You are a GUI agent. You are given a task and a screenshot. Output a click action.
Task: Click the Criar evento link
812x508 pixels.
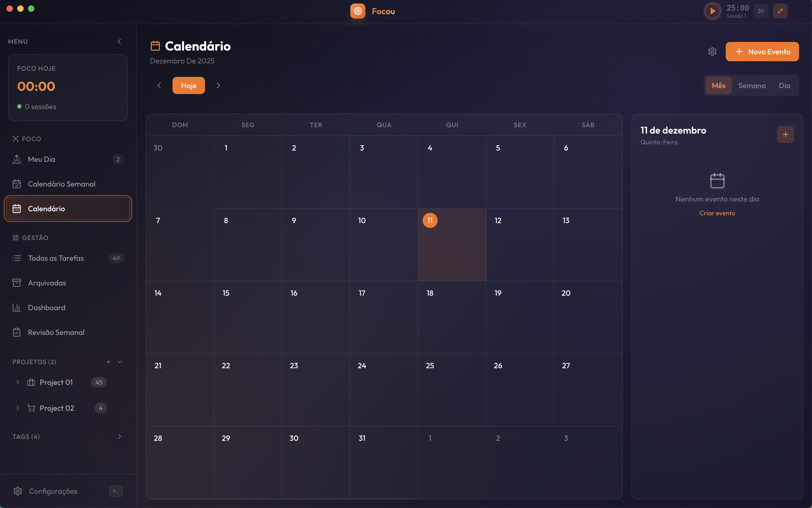coord(717,213)
